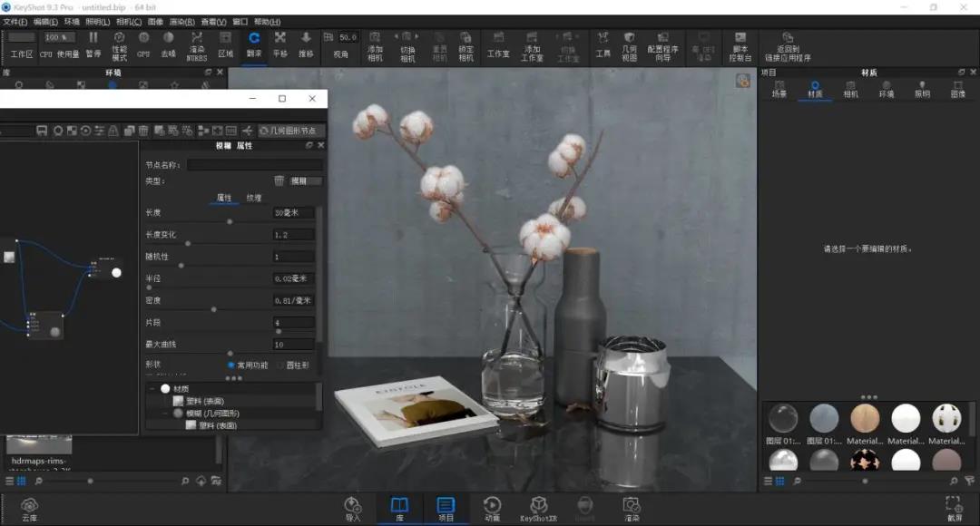980x526 pixels.
Task: Select the 平移 pan tool icon
Action: point(280,45)
